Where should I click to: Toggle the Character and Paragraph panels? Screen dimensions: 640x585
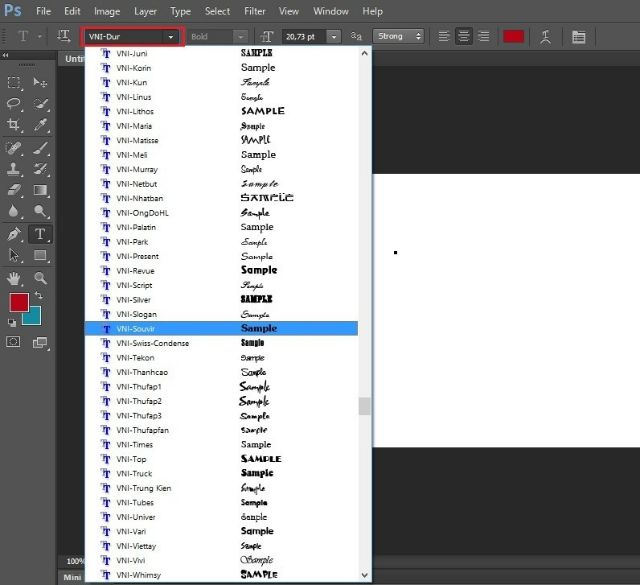click(578, 37)
